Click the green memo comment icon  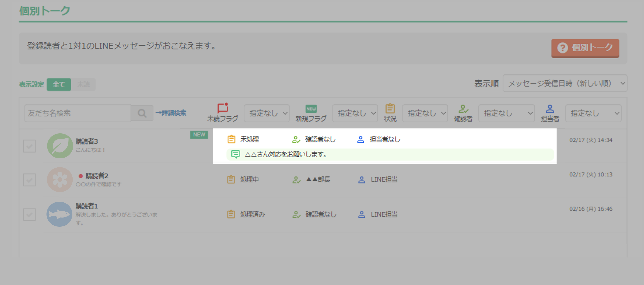[235, 154]
